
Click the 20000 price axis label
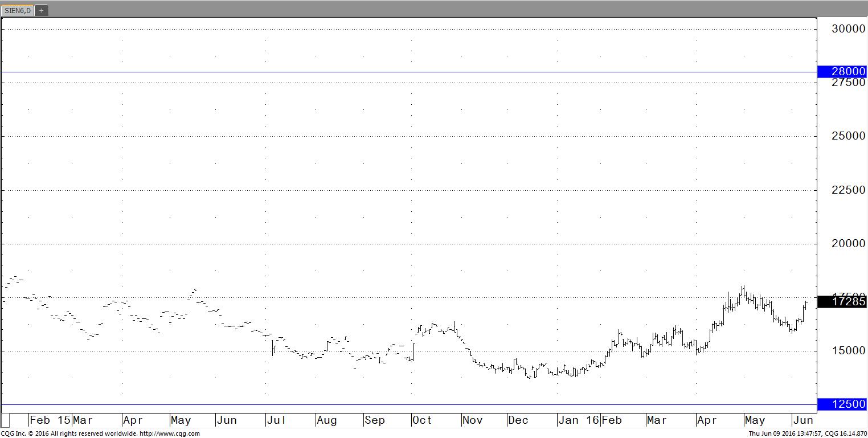coord(848,244)
